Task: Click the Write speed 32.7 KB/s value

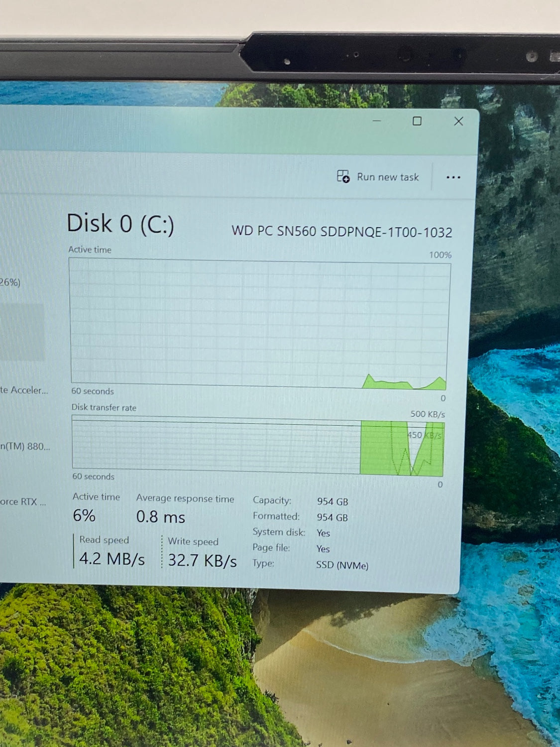Action: click(x=202, y=561)
